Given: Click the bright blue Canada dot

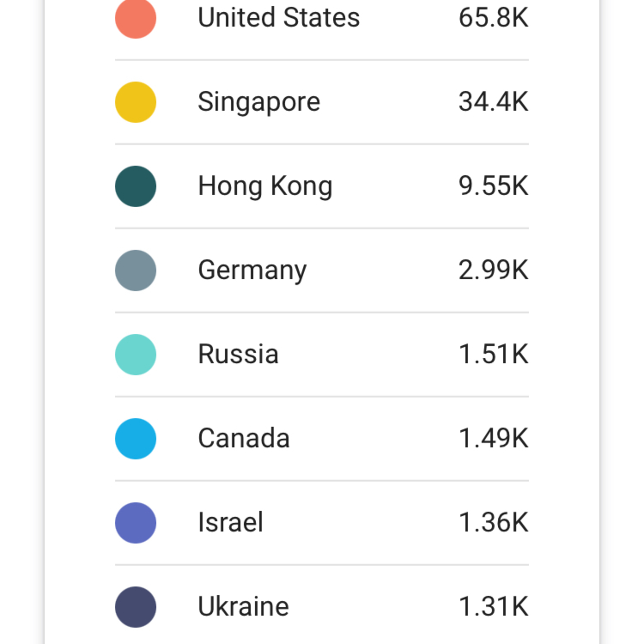Looking at the screenshot, I should 135,439.
